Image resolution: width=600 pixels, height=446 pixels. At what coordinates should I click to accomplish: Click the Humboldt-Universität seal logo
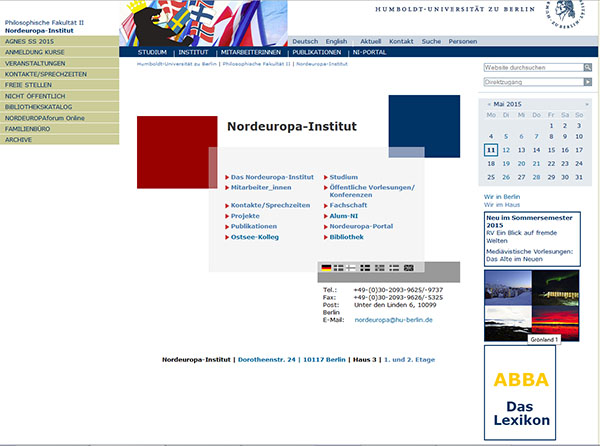click(566, 14)
